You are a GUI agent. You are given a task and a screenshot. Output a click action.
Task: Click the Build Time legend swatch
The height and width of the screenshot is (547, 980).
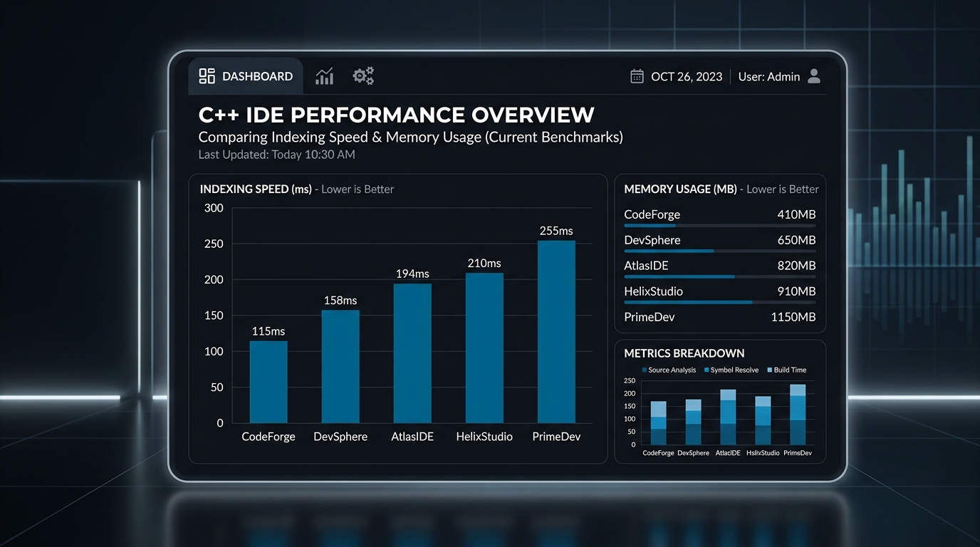click(770, 370)
